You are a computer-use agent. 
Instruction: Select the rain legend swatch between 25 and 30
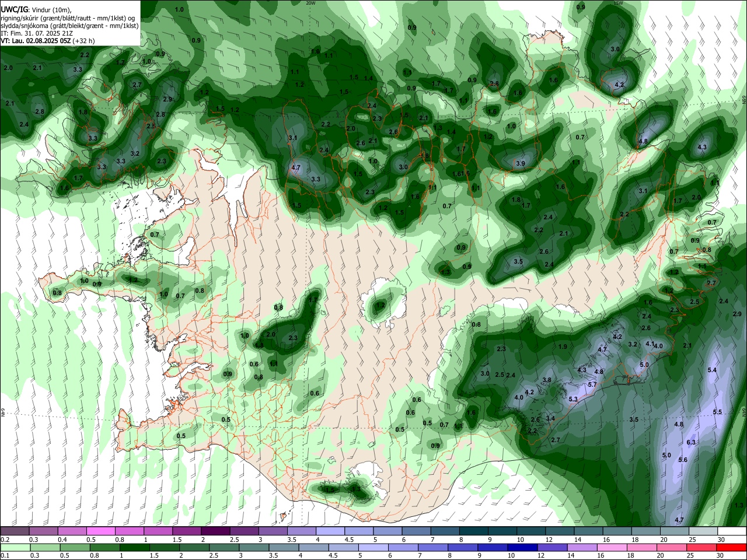703,547
